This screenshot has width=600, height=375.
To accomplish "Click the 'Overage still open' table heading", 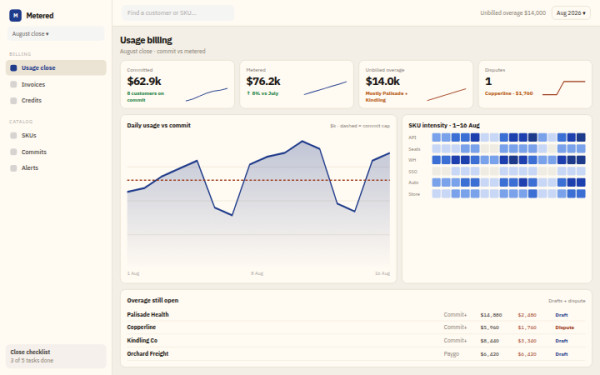I will (153, 300).
